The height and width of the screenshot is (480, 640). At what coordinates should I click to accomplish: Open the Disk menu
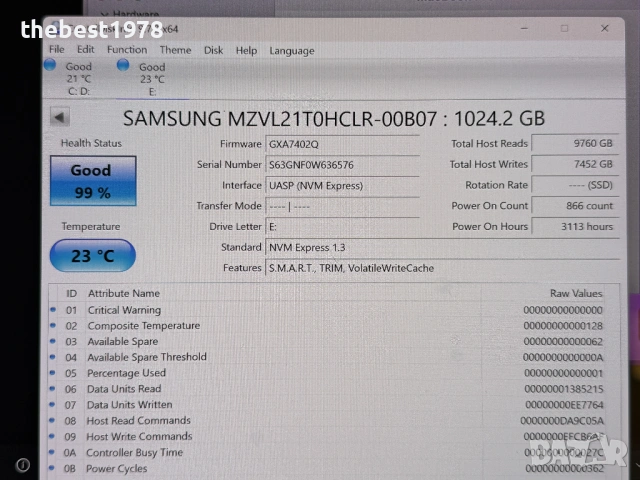click(x=213, y=51)
